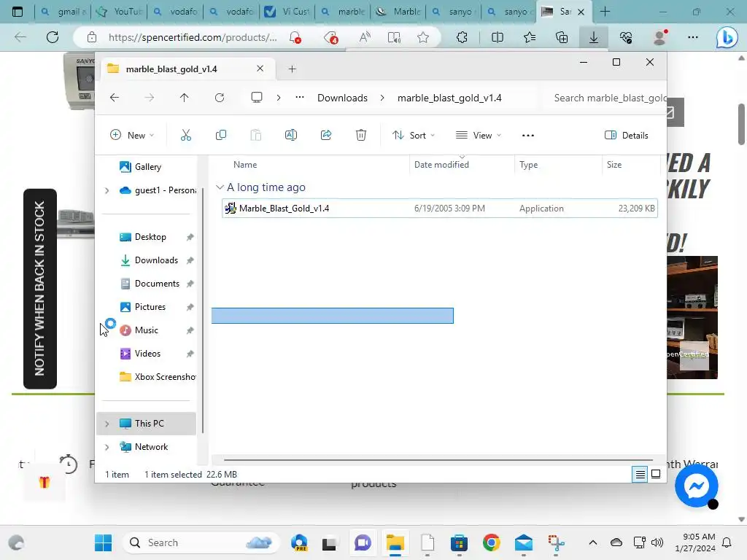Open Google Chrome from taskbar

tap(491, 542)
